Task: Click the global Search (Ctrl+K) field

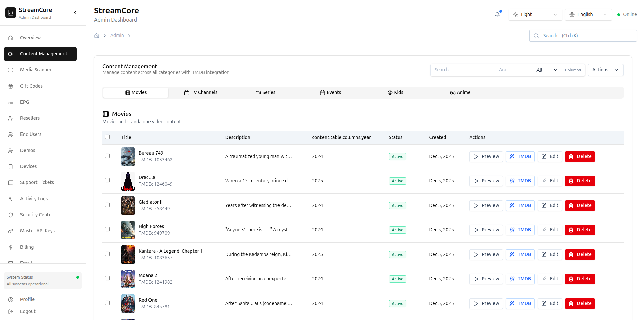Action: (x=583, y=36)
